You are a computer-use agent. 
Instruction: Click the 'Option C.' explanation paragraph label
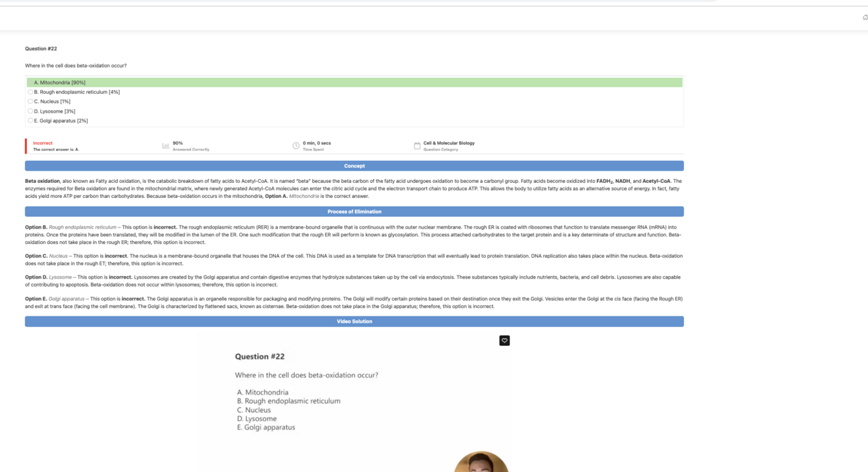36,256
